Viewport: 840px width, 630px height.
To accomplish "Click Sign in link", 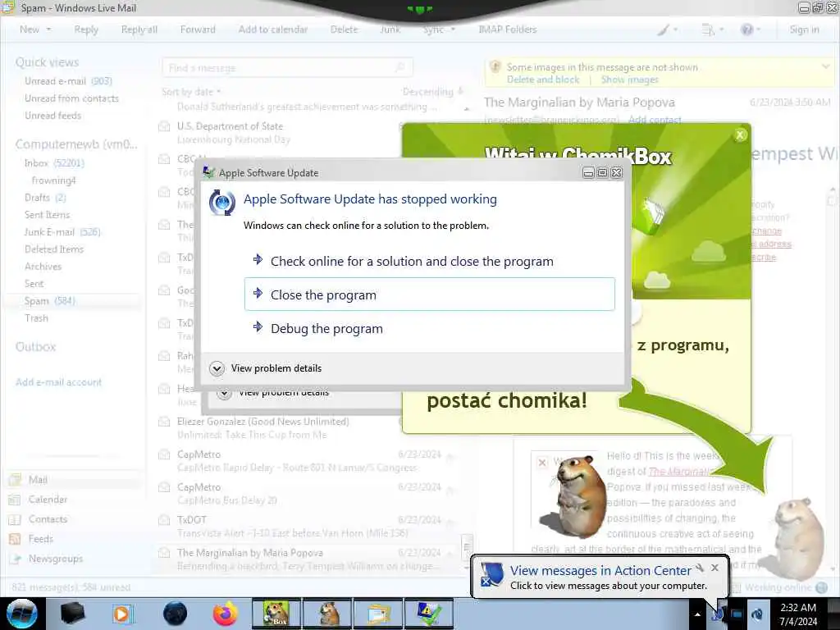I will 804,30.
